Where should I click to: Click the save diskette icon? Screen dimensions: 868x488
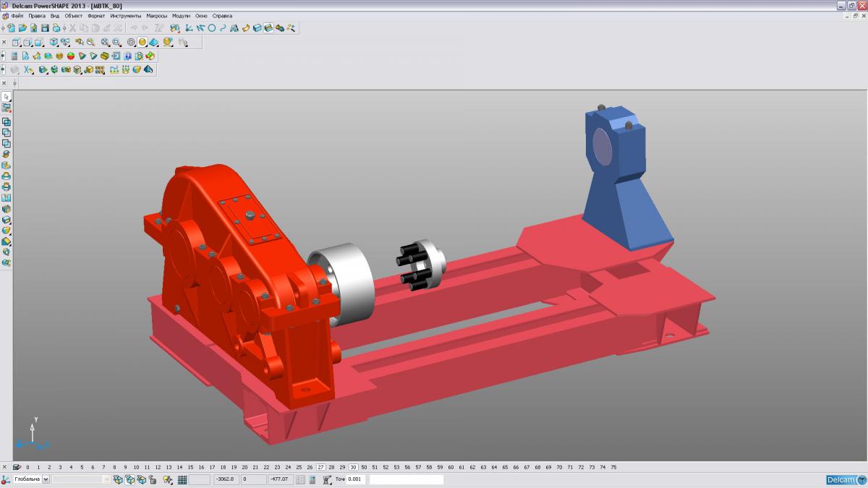pos(45,28)
